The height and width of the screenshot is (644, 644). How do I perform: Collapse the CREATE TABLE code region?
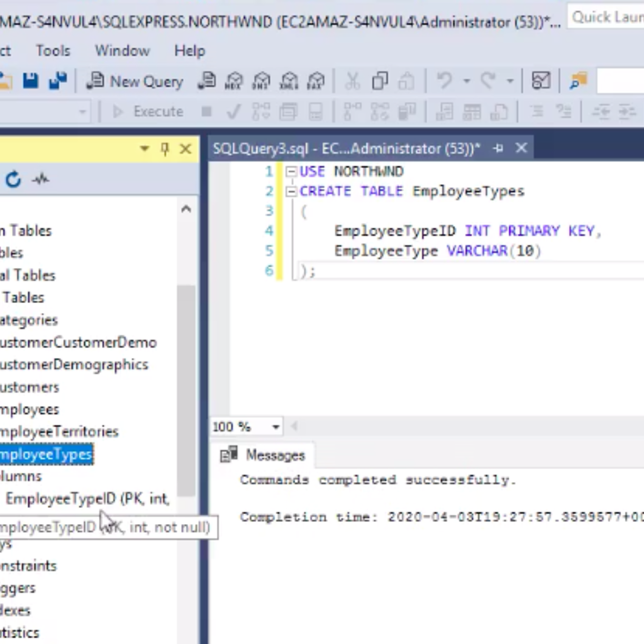[290, 191]
